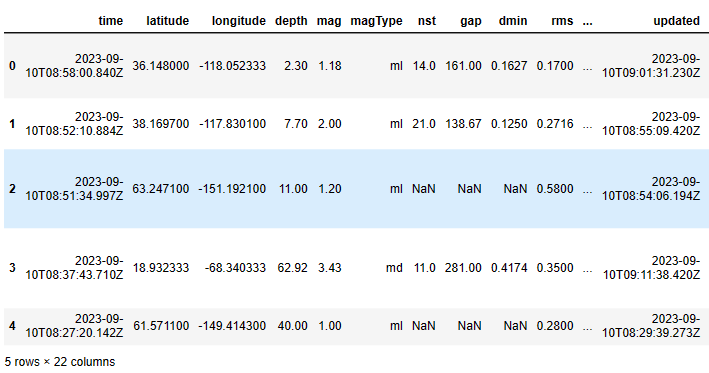
Task: Click mag value 3.43
Action: pos(330,268)
